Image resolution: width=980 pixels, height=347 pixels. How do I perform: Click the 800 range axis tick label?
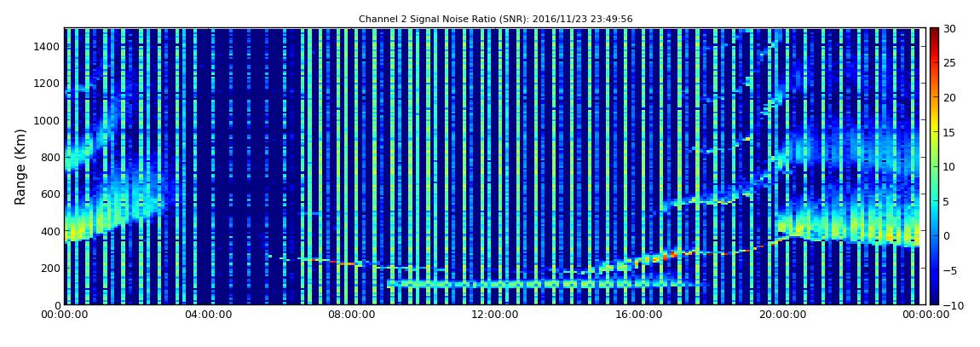(50, 157)
